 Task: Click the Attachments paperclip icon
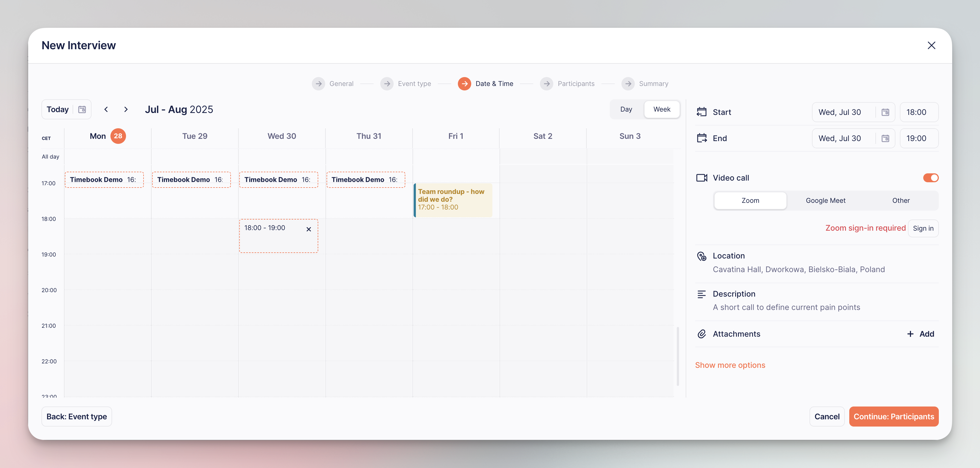(x=702, y=334)
